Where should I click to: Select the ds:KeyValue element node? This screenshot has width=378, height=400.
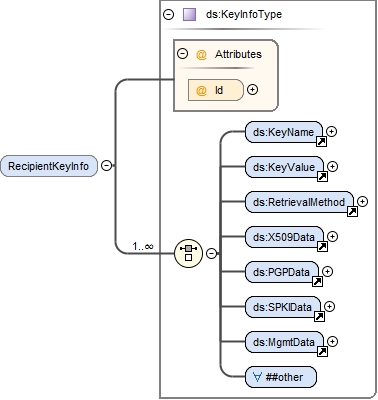[x=284, y=167]
